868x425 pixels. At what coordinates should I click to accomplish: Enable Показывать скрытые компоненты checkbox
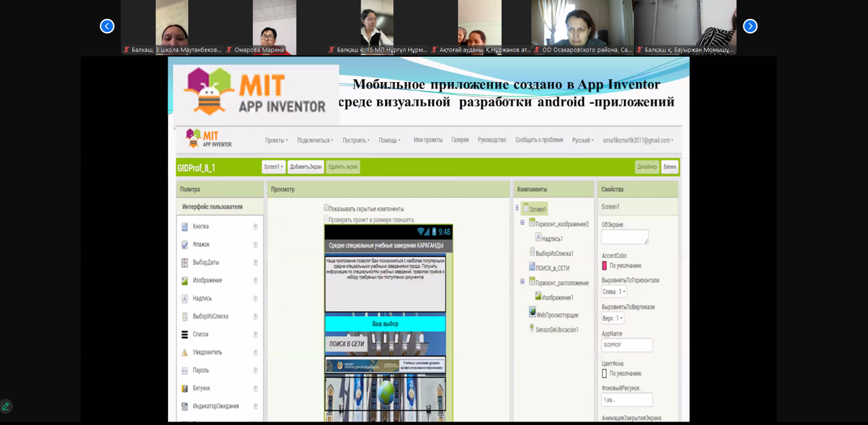[x=326, y=208]
